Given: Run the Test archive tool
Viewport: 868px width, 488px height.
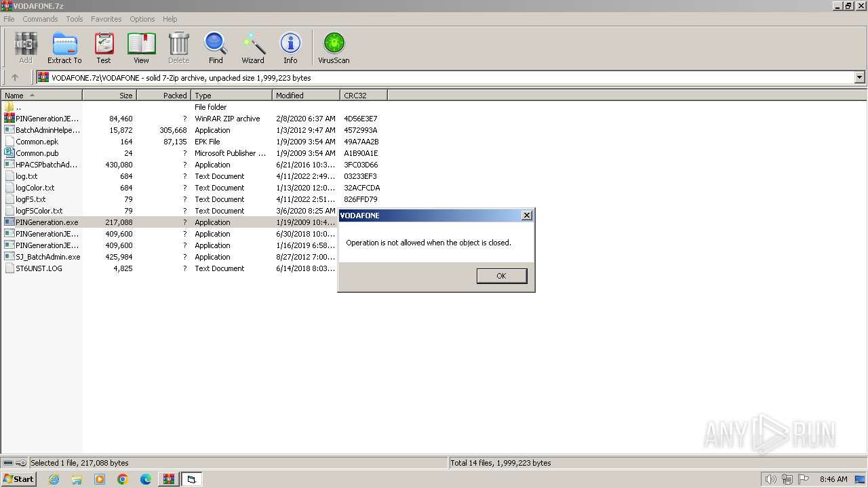Looking at the screenshot, I should point(104,48).
